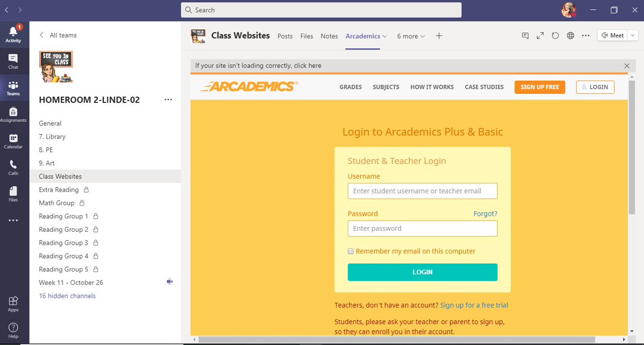This screenshot has height=345, width=644.
Task: Click the team picture thumbnail
Action: (56, 67)
